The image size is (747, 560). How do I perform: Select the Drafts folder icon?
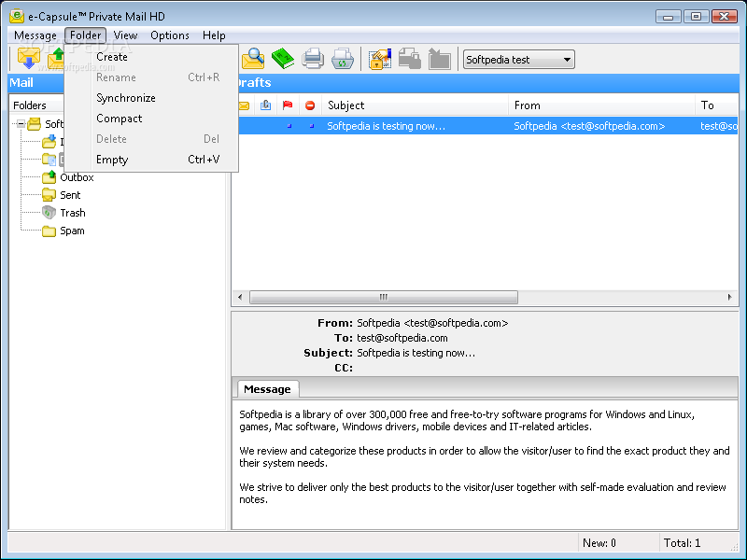tap(49, 159)
